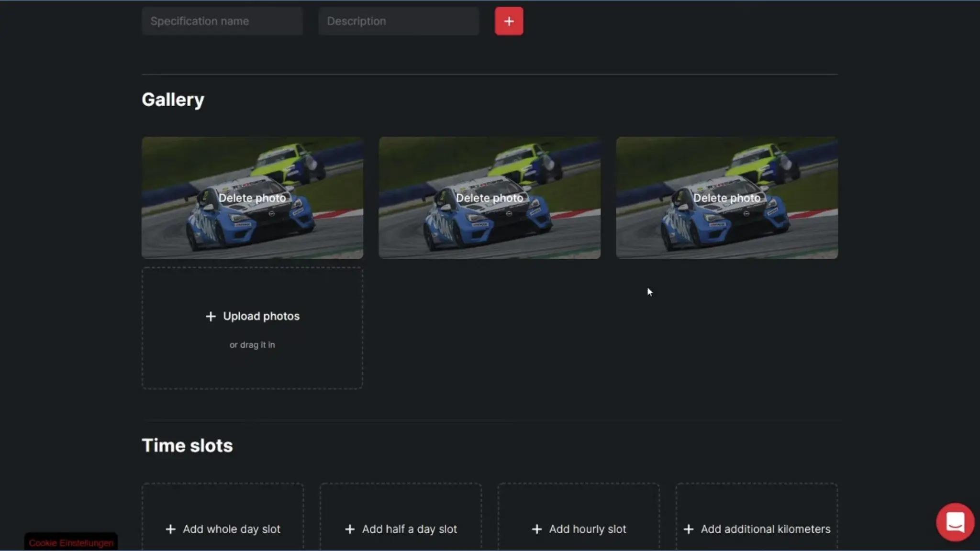Open the red chat support bubble
This screenshot has height=551, width=980.
coord(955,522)
